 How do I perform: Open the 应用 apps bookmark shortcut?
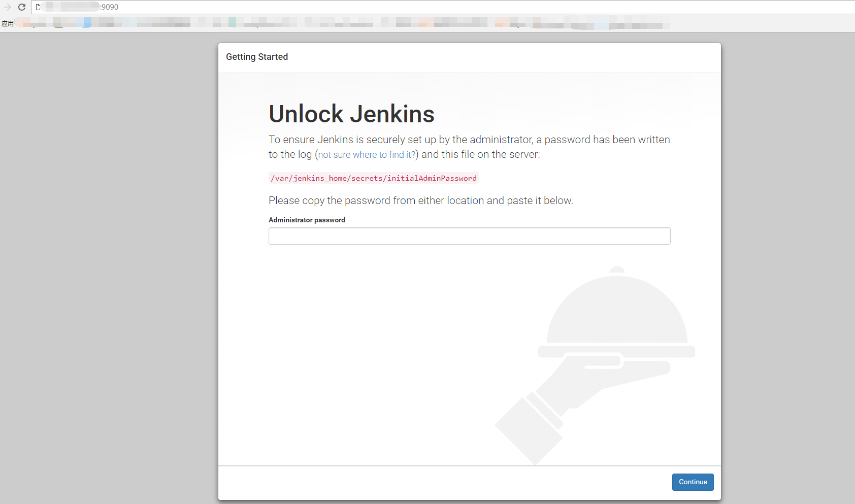[x=8, y=23]
